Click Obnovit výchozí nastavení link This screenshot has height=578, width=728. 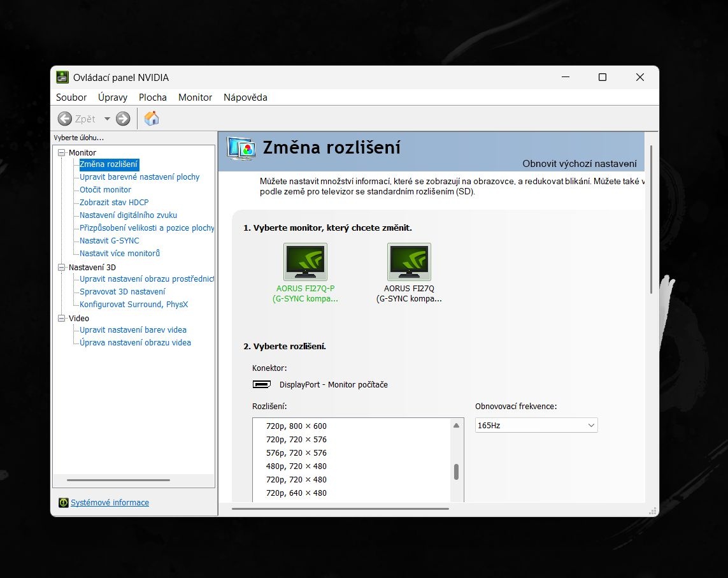[x=579, y=164]
